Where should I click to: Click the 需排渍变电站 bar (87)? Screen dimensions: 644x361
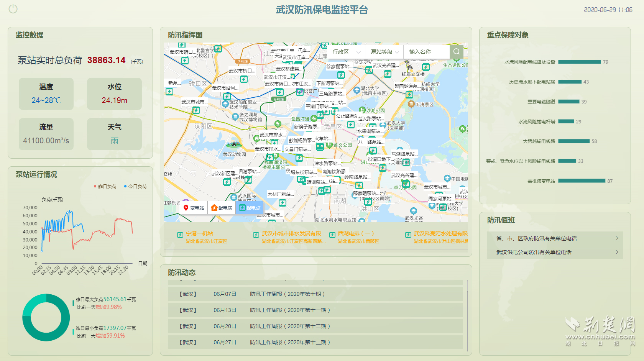(582, 181)
